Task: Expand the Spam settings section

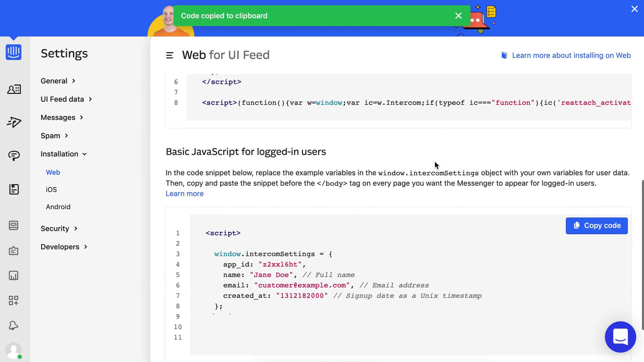Action: click(54, 136)
